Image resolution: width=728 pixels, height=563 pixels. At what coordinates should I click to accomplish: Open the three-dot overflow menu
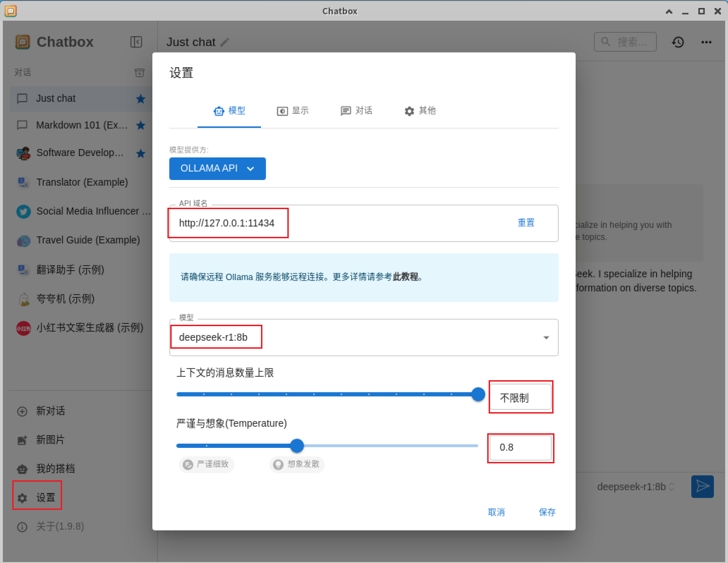click(x=706, y=42)
